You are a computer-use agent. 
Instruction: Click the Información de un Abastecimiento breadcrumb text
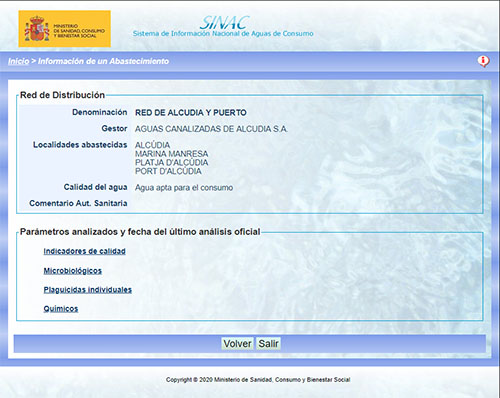coord(103,61)
